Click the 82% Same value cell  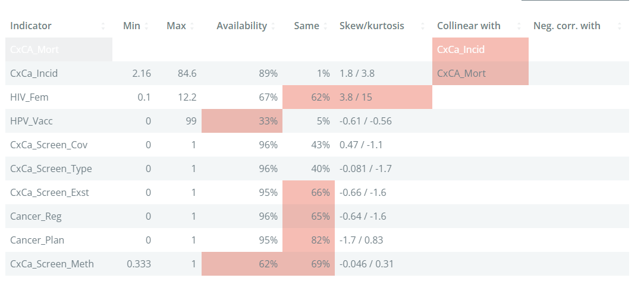309,240
